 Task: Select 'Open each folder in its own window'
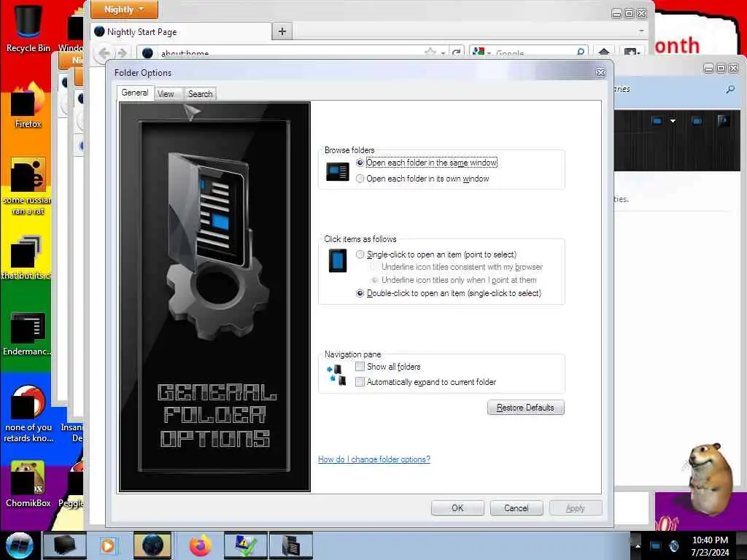tap(422, 179)
